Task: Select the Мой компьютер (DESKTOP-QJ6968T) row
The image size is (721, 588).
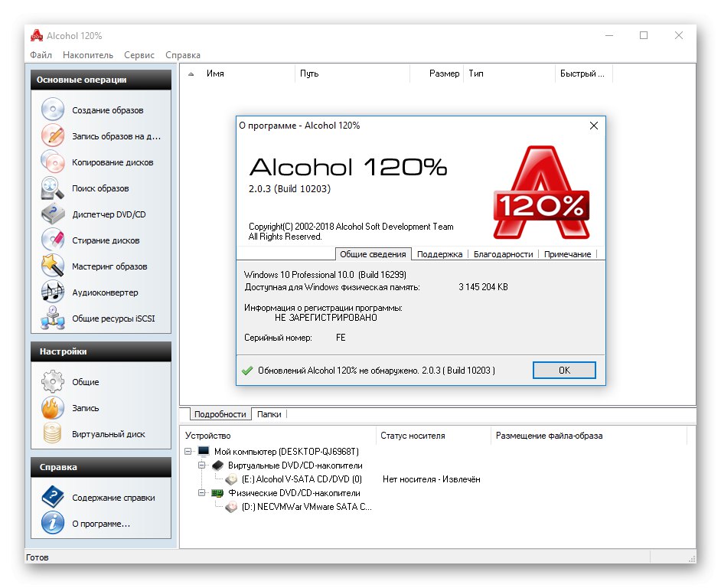Action: click(286, 452)
